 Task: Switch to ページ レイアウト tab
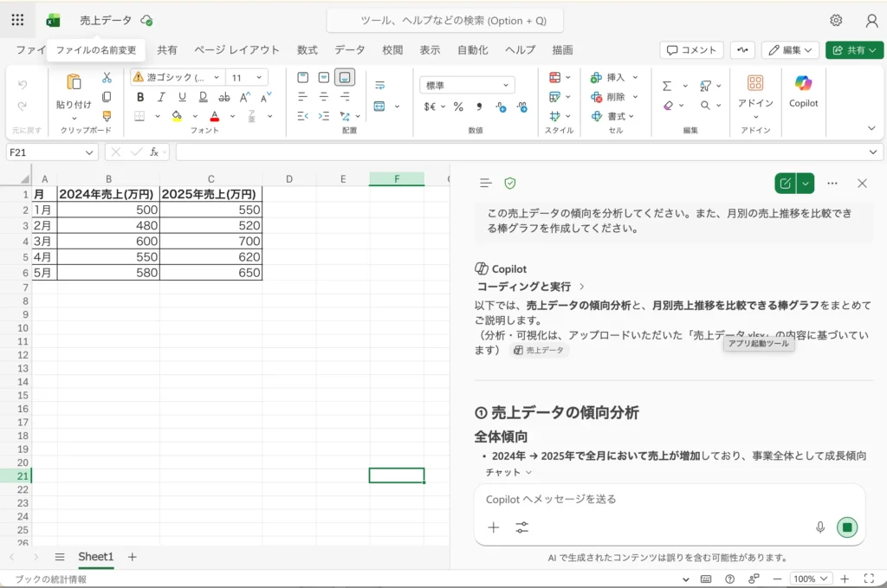point(237,49)
